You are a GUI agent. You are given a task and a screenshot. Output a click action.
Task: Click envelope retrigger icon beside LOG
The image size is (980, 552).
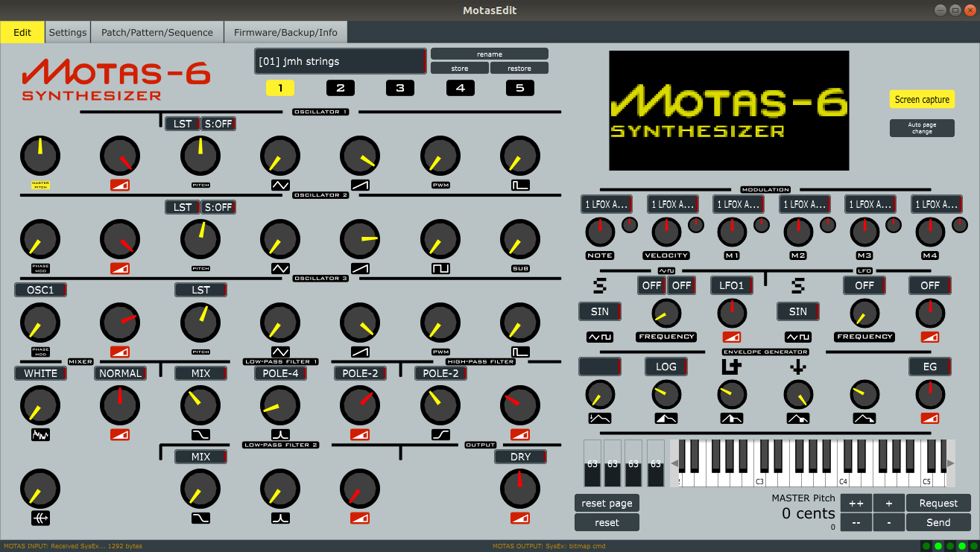pos(732,366)
